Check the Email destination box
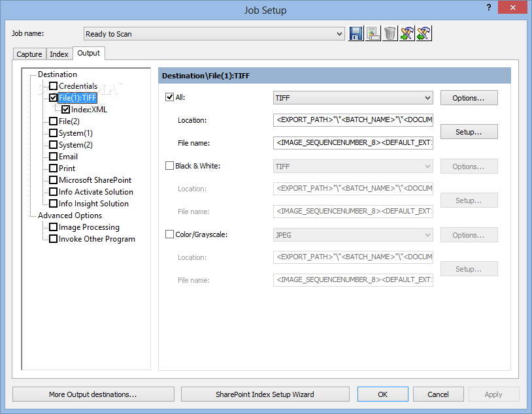This screenshot has width=532, height=414. tap(54, 156)
